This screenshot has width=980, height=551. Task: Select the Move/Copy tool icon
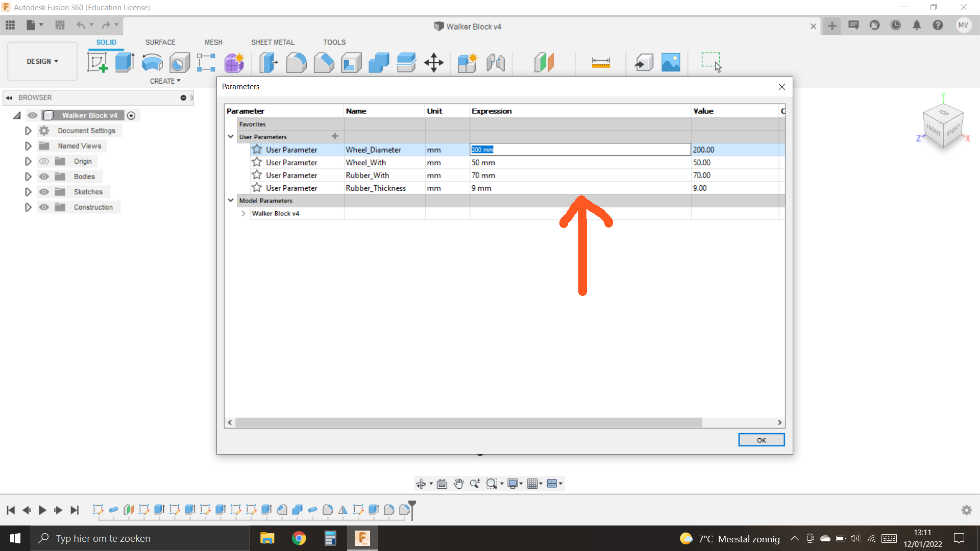[x=433, y=63]
